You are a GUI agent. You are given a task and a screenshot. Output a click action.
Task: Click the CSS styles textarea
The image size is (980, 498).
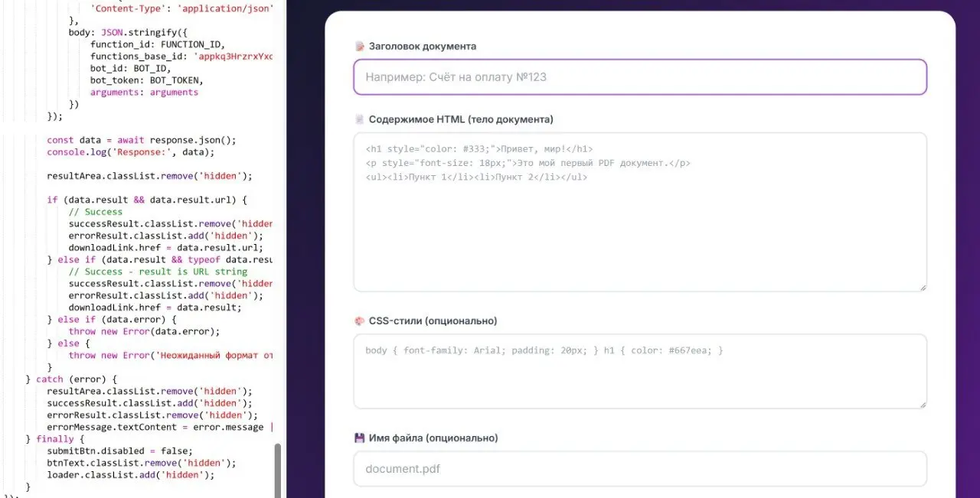click(640, 371)
